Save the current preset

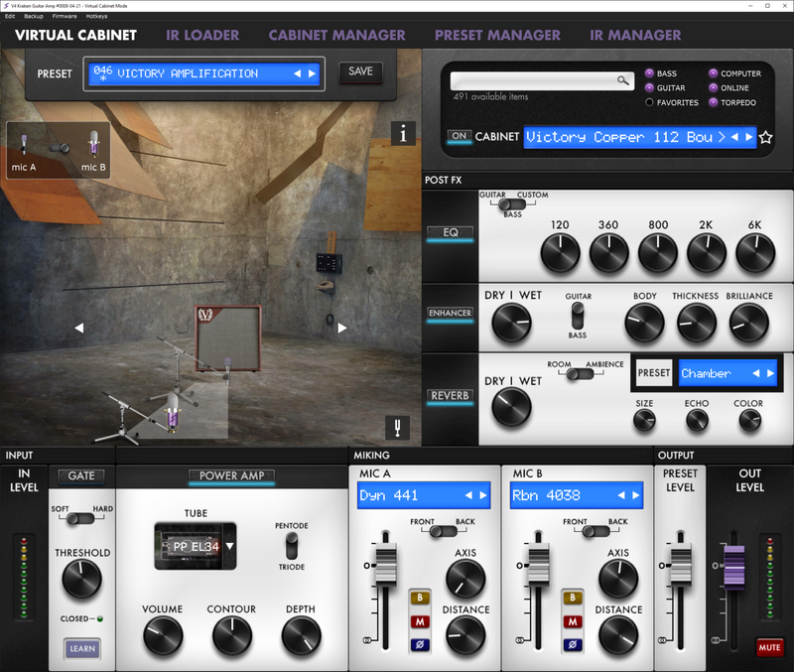click(360, 71)
